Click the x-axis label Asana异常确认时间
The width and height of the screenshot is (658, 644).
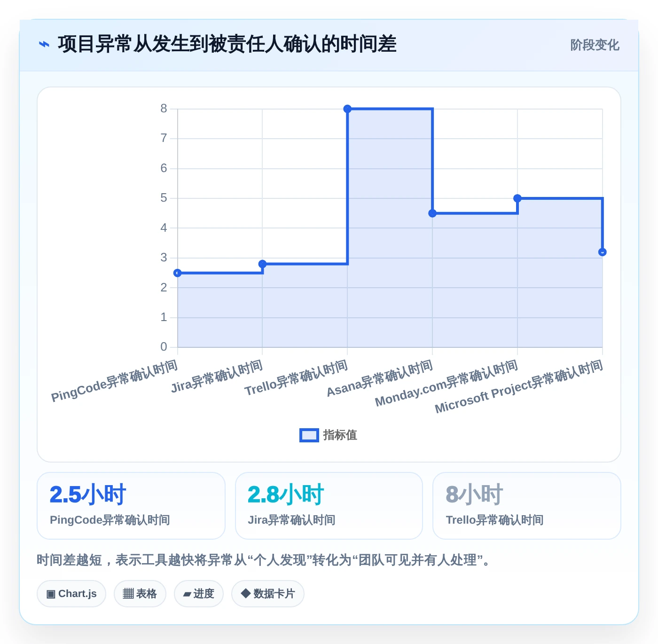(380, 378)
